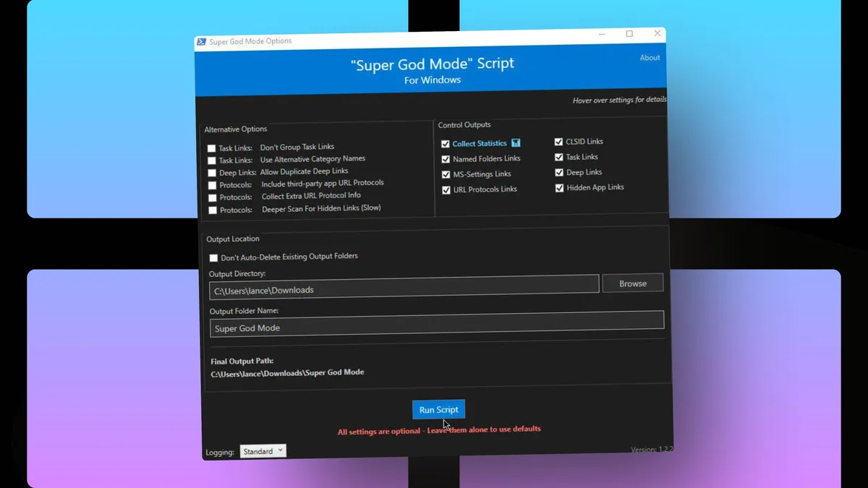This screenshot has width=868, height=488.
Task: Uncheck the Collect Statistics option
Action: pyautogui.click(x=446, y=143)
